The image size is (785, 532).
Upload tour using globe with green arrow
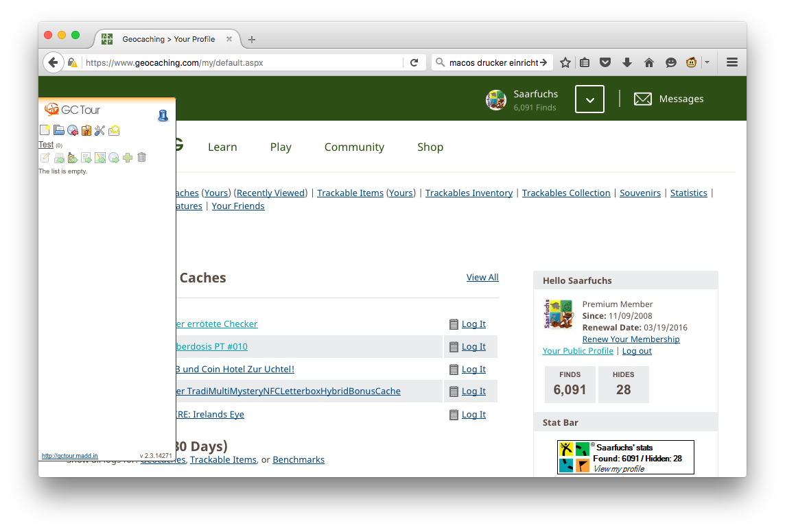114,158
